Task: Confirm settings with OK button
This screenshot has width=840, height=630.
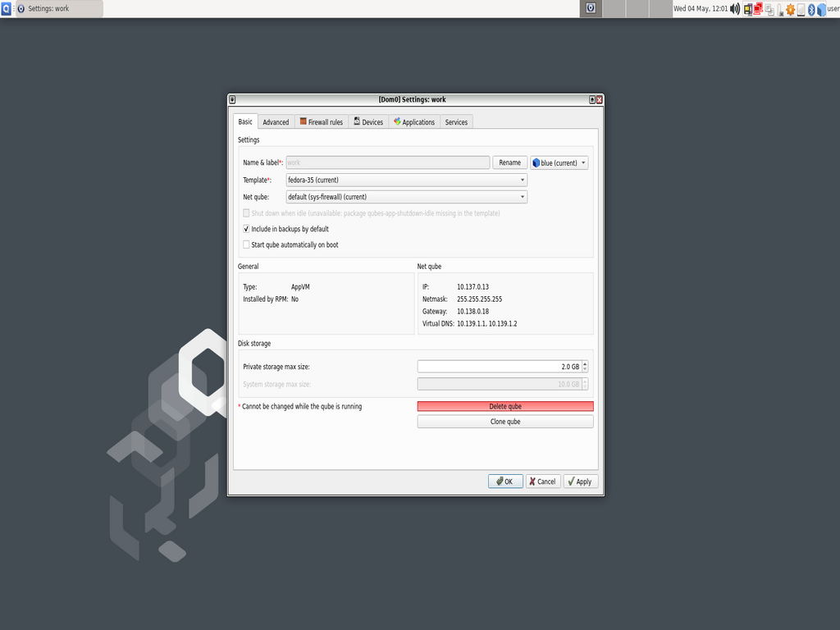Action: pos(505,482)
